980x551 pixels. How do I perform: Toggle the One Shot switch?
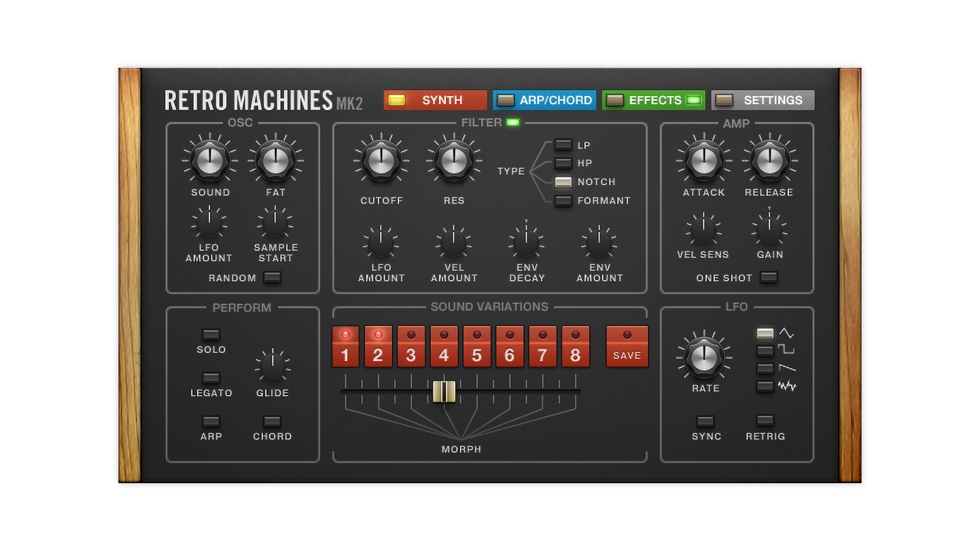click(769, 278)
